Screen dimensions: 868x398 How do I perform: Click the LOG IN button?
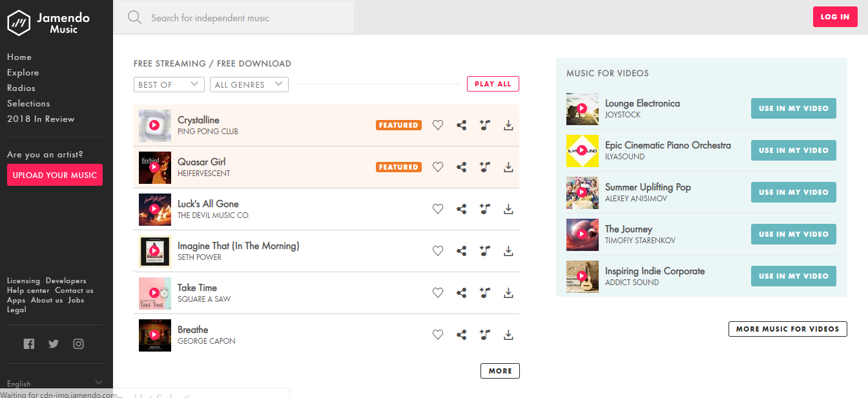[834, 17]
